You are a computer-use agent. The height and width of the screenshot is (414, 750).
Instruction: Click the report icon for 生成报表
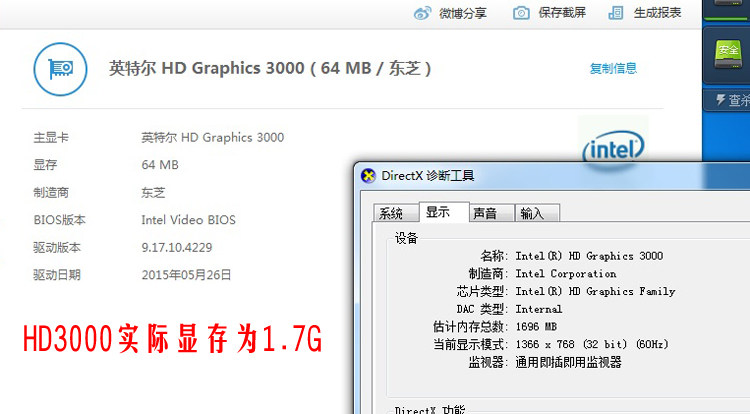616,13
